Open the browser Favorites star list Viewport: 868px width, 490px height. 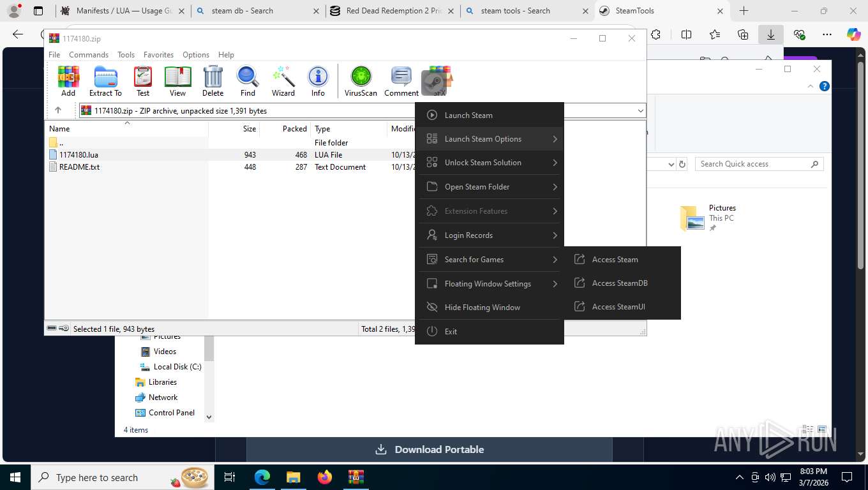pyautogui.click(x=715, y=34)
